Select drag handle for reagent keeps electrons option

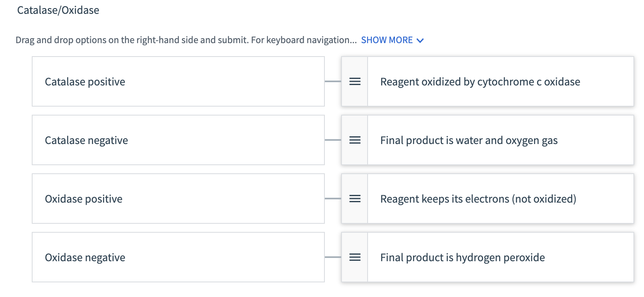[x=355, y=199]
